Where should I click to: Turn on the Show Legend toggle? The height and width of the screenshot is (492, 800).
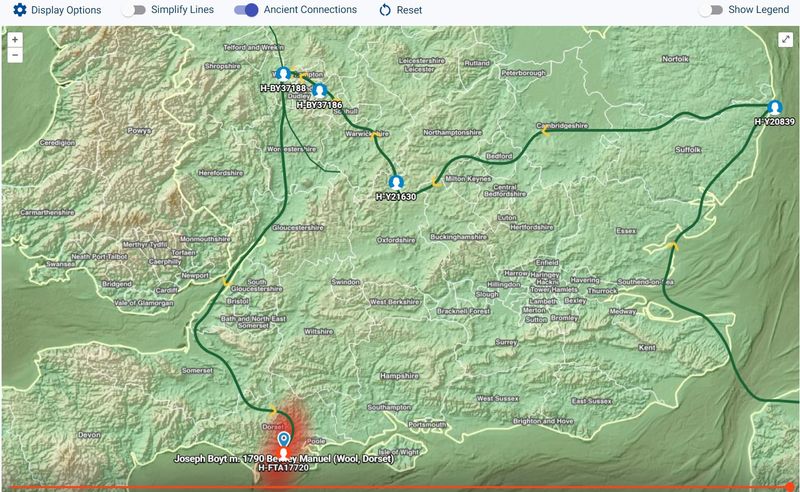click(x=711, y=10)
